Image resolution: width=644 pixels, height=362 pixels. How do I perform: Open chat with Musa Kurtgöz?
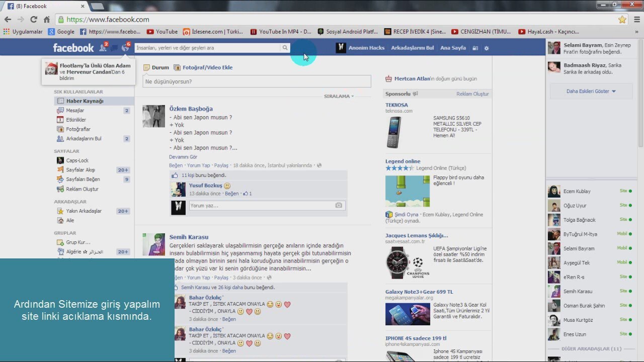[590, 320]
